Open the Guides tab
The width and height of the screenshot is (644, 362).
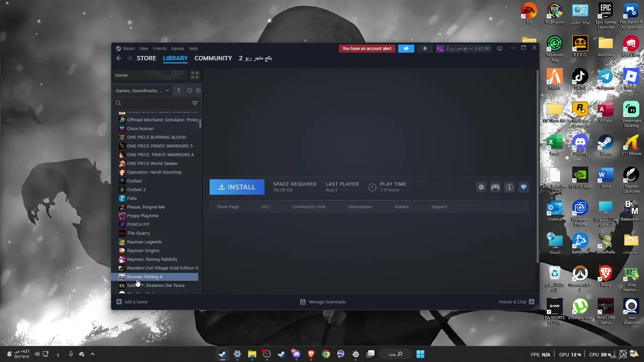click(401, 207)
